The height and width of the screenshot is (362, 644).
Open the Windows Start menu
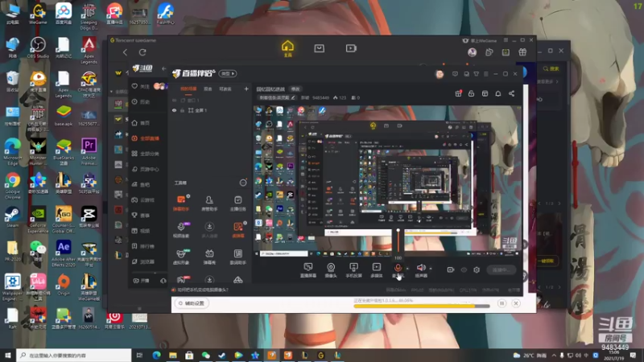pyautogui.click(x=8, y=355)
